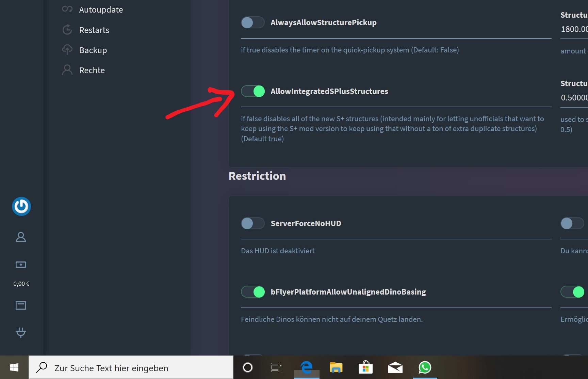
Task: Click the Restarts circular arrow icon
Action: [67, 30]
